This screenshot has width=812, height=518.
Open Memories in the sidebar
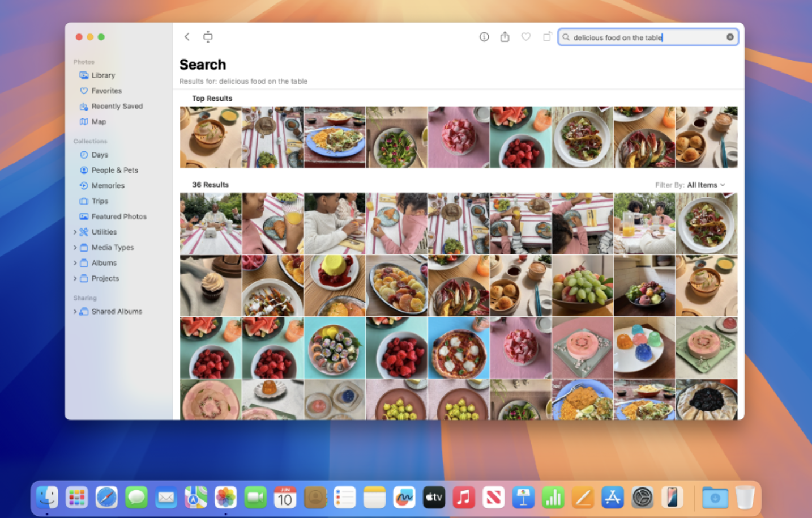pyautogui.click(x=108, y=185)
